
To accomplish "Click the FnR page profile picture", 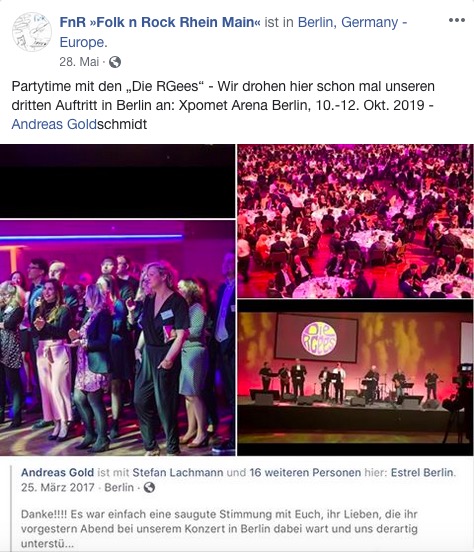I will coord(32,32).
